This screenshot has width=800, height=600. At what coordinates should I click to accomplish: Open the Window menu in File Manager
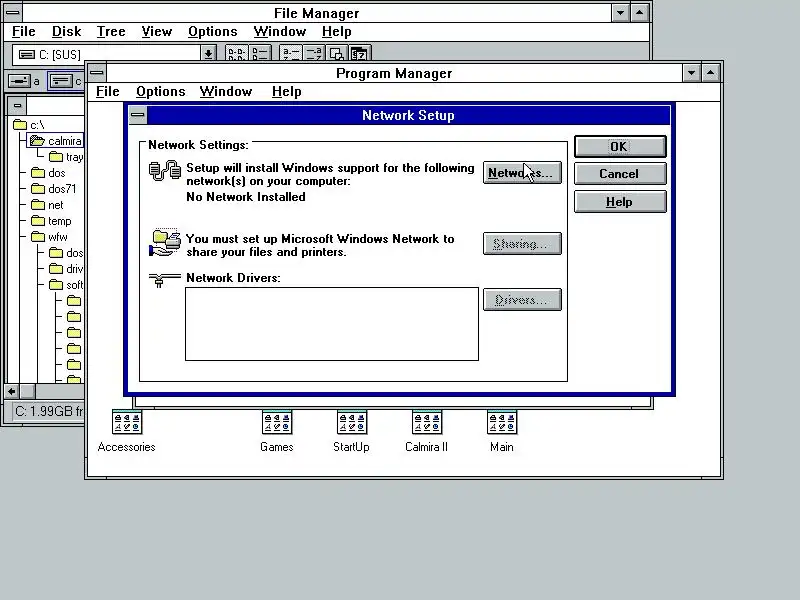point(280,32)
